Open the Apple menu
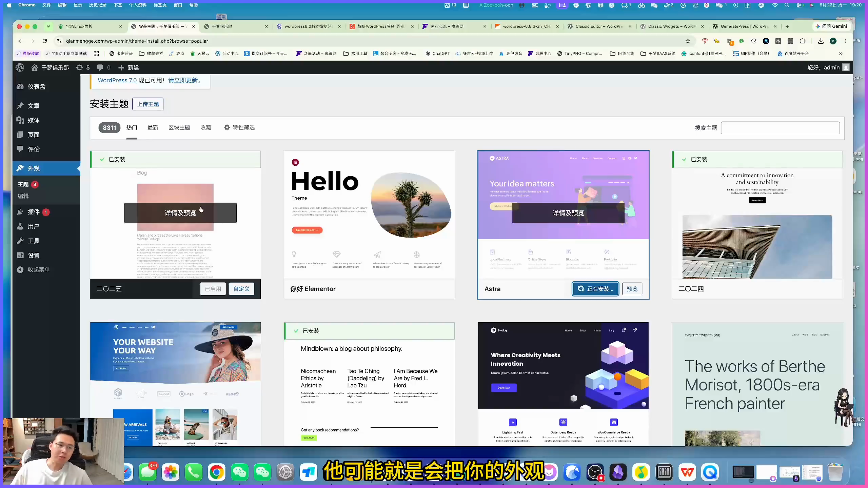868x488 pixels. click(9, 5)
